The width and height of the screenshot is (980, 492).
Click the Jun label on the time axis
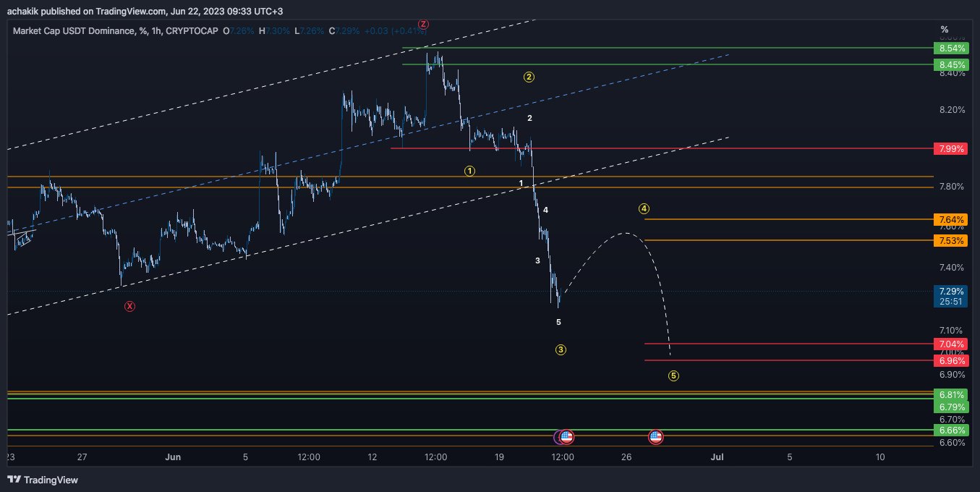tap(172, 457)
